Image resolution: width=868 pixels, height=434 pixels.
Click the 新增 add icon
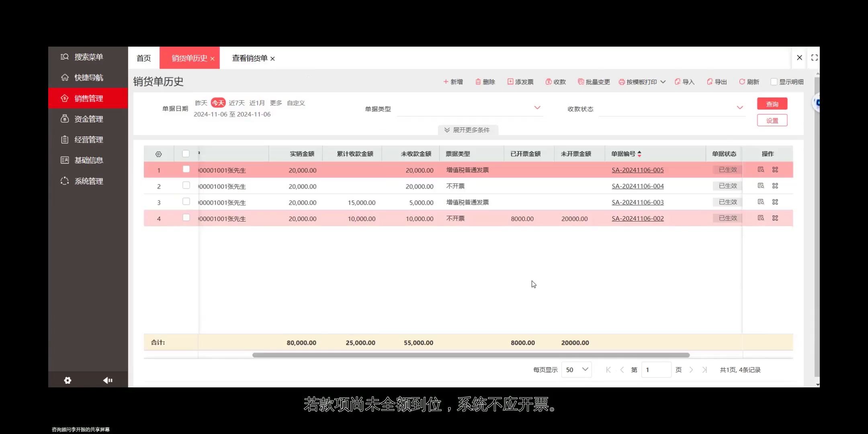coord(453,82)
